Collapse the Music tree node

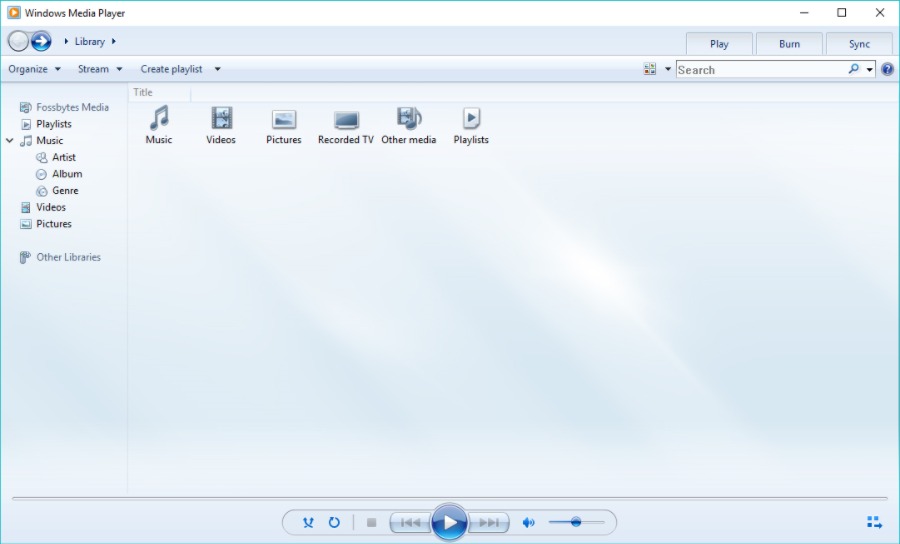pos(10,141)
